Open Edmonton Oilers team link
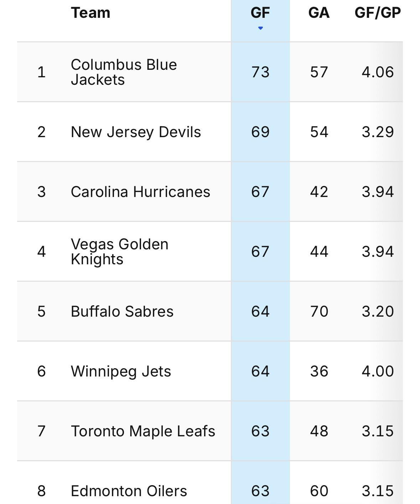The image size is (420, 504). pos(129,491)
